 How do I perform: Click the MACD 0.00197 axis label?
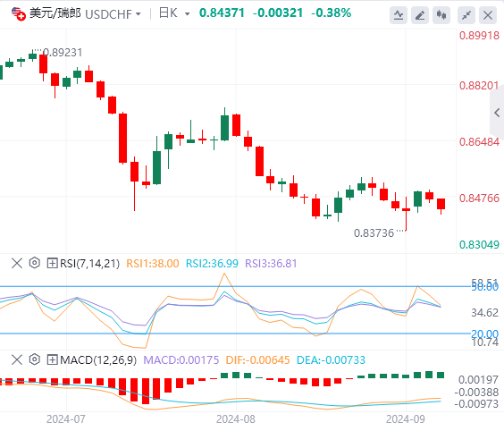[478, 380]
